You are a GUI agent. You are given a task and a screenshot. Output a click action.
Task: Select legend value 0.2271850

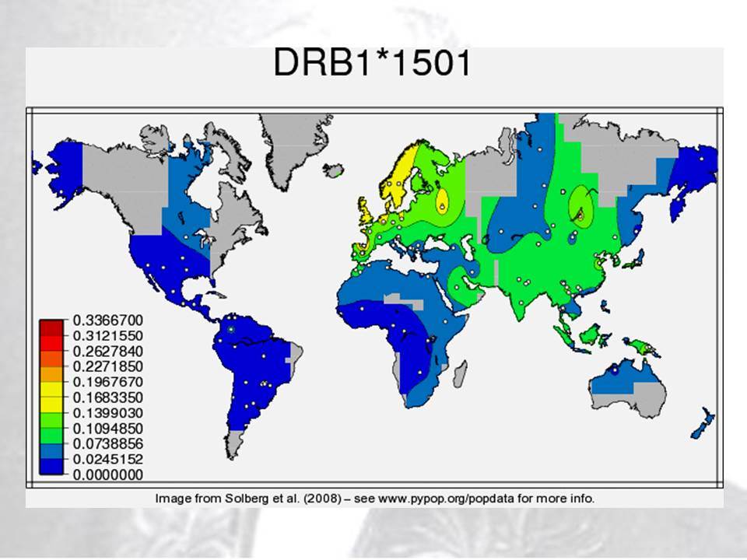pos(107,366)
